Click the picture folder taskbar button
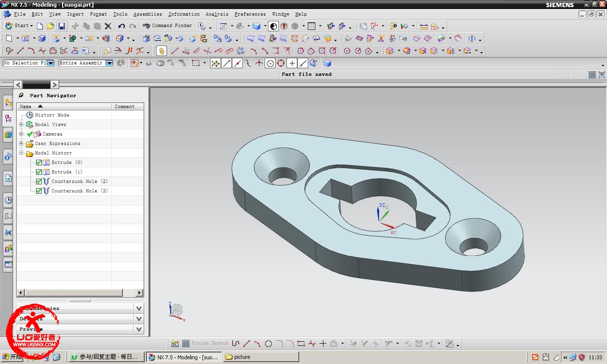Screen dimensions: 607x364 tap(261, 357)
